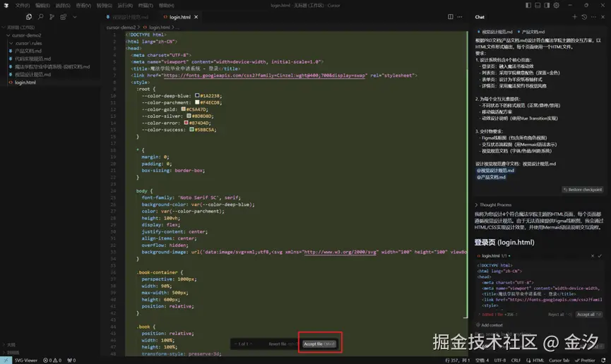Expand the sidebar views chevron dropdown

(75, 17)
